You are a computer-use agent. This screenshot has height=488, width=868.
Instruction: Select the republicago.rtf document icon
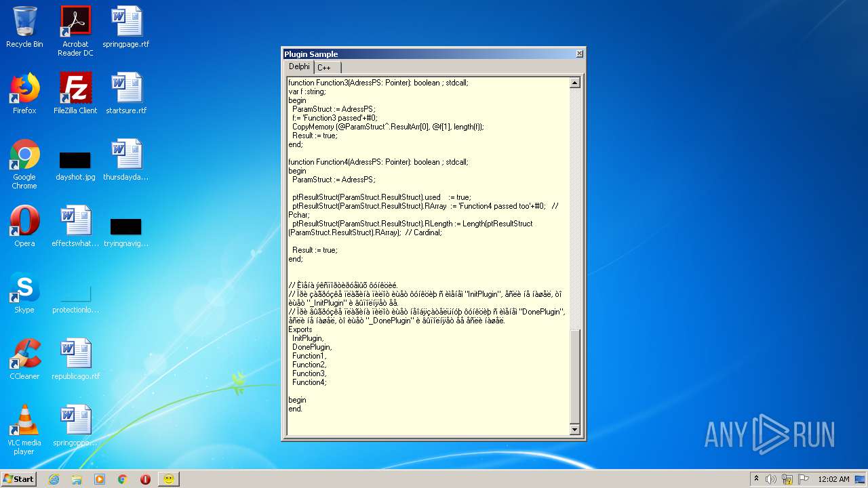[x=75, y=359]
